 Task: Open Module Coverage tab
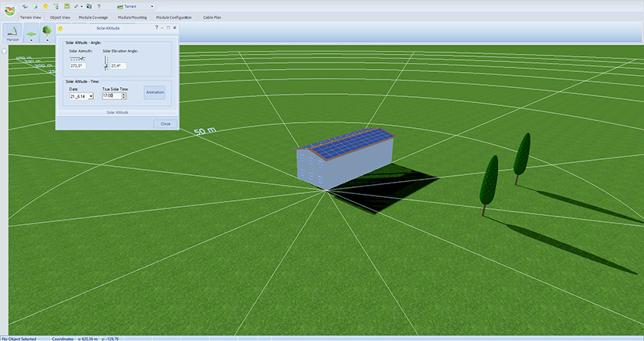click(x=93, y=17)
